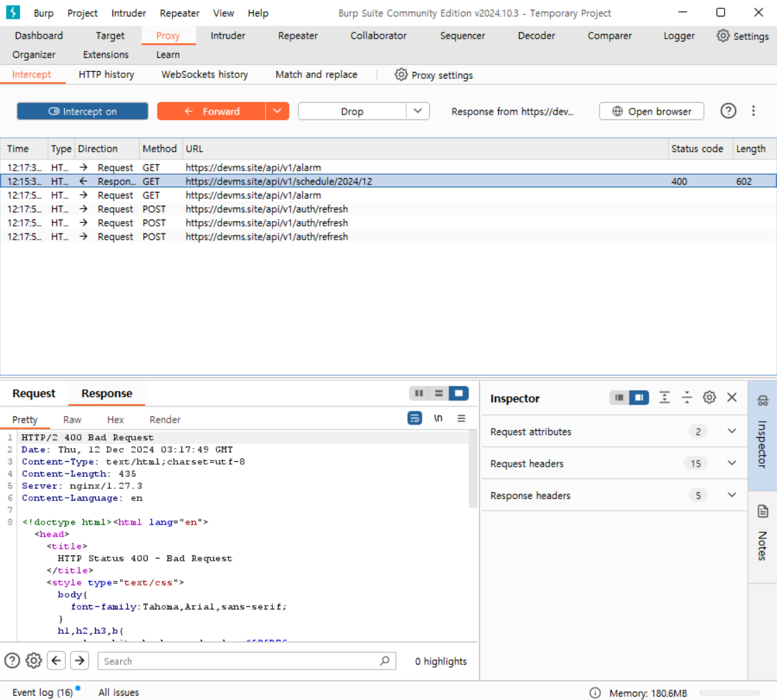Click the memory usage progress bar
Screen dimensions: 777x700
click(x=729, y=693)
